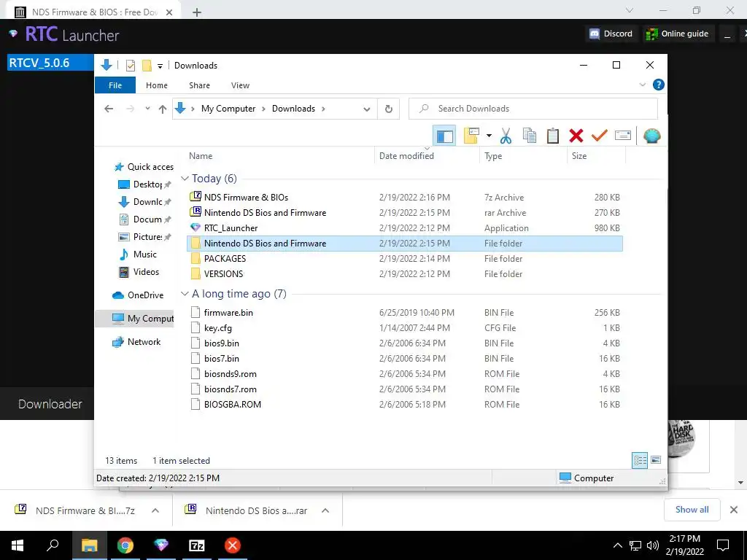
Task: Click the New folder toolbar icon
Action: point(471,136)
